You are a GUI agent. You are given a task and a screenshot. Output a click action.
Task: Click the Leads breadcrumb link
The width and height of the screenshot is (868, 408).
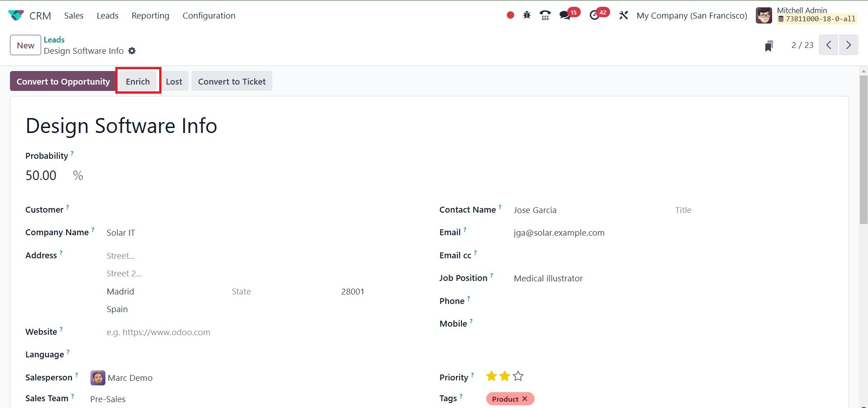pos(54,39)
